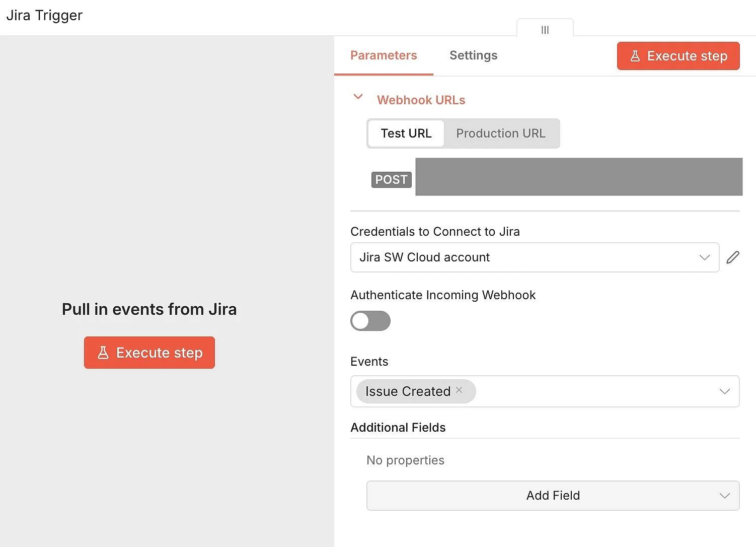Click the POST webhook URL field
The image size is (756, 547).
click(579, 177)
